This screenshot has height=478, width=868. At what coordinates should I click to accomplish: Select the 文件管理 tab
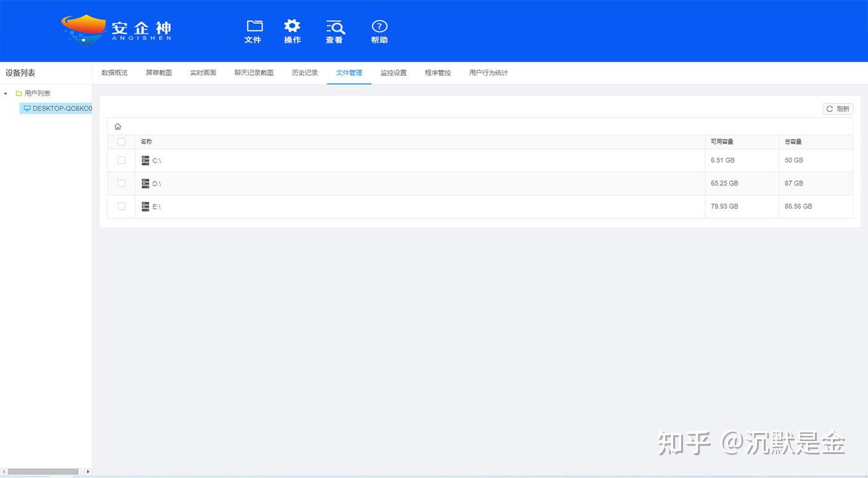click(350, 73)
